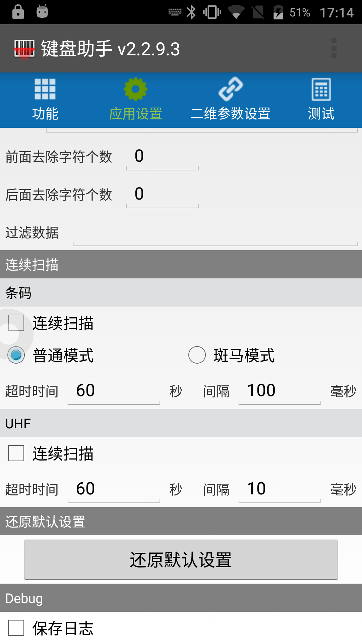Tap the battery icon in status bar
Image resolution: width=362 pixels, height=644 pixels.
point(278,12)
